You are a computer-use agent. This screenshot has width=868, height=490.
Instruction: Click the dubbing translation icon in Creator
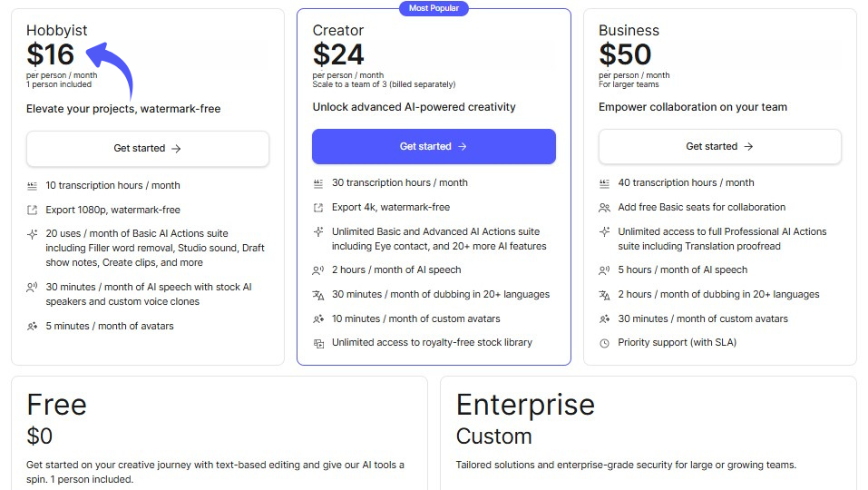click(x=318, y=295)
